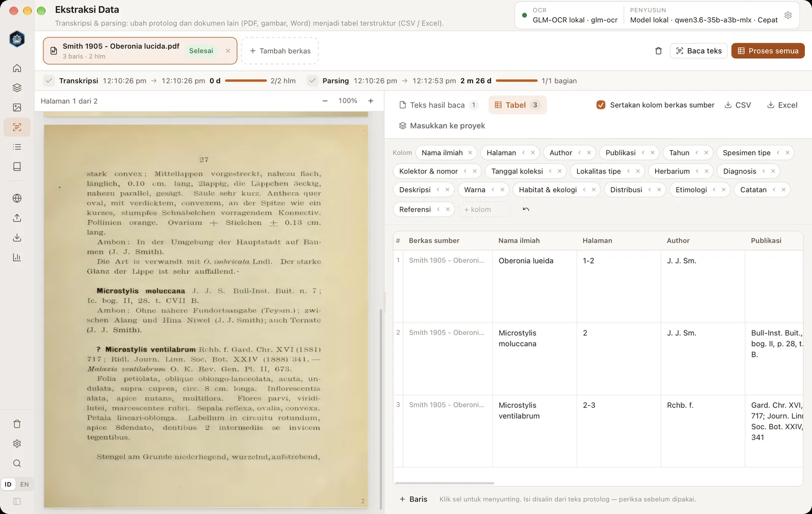
Task: Undo column change with the undo arrow
Action: 526,209
